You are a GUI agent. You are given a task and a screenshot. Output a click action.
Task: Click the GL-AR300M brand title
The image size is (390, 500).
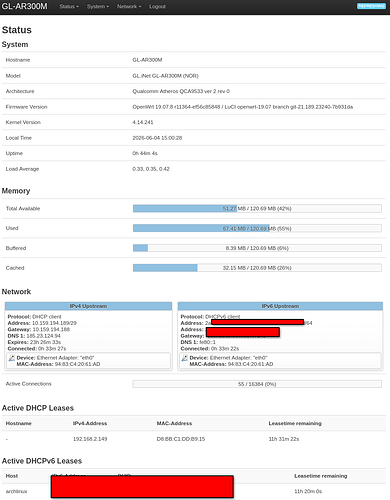click(25, 6)
